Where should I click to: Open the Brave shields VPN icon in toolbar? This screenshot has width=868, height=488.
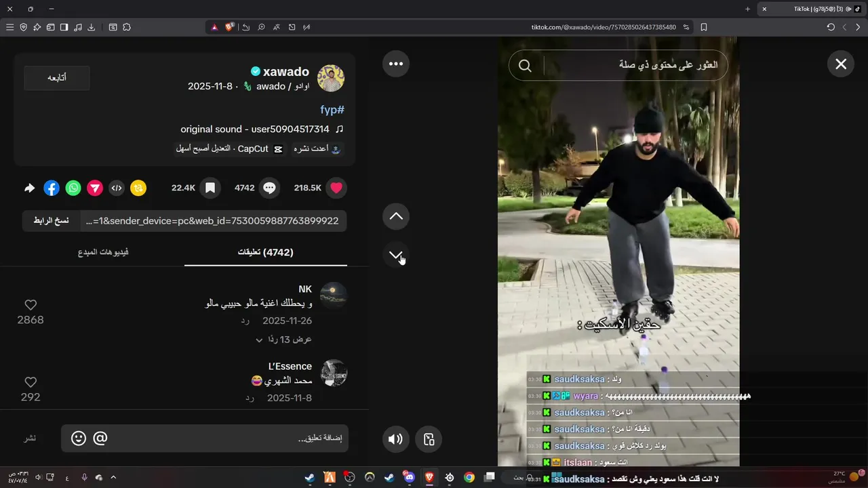pos(23,27)
